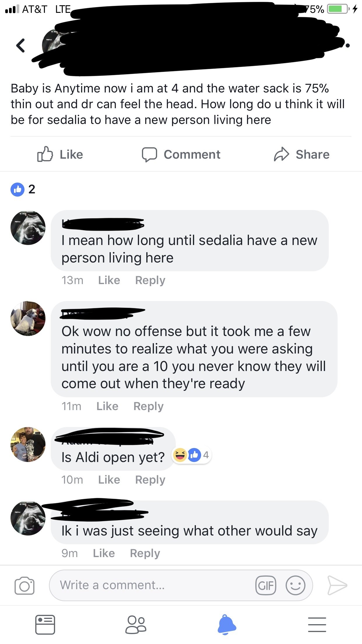Open dog profile picture of commenter
This screenshot has width=362, height=644.
coord(28,318)
